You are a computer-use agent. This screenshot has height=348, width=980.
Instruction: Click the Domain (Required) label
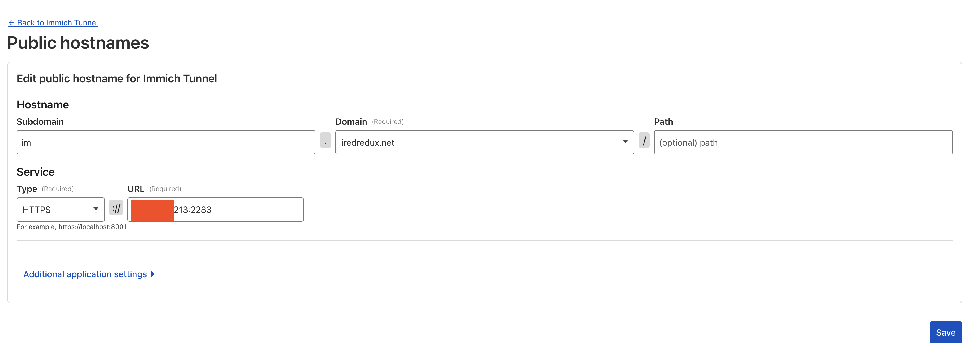coord(351,122)
